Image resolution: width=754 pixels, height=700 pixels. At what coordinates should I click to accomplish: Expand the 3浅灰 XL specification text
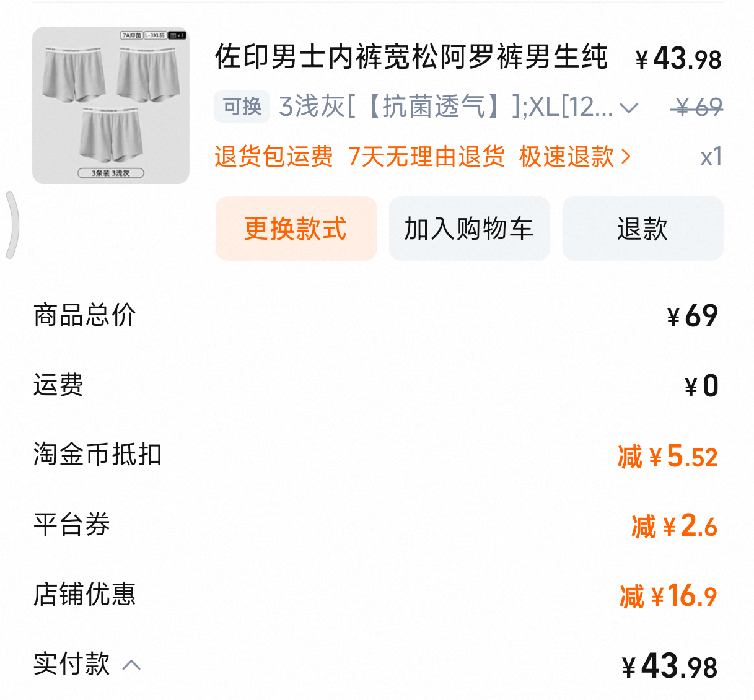click(x=446, y=107)
